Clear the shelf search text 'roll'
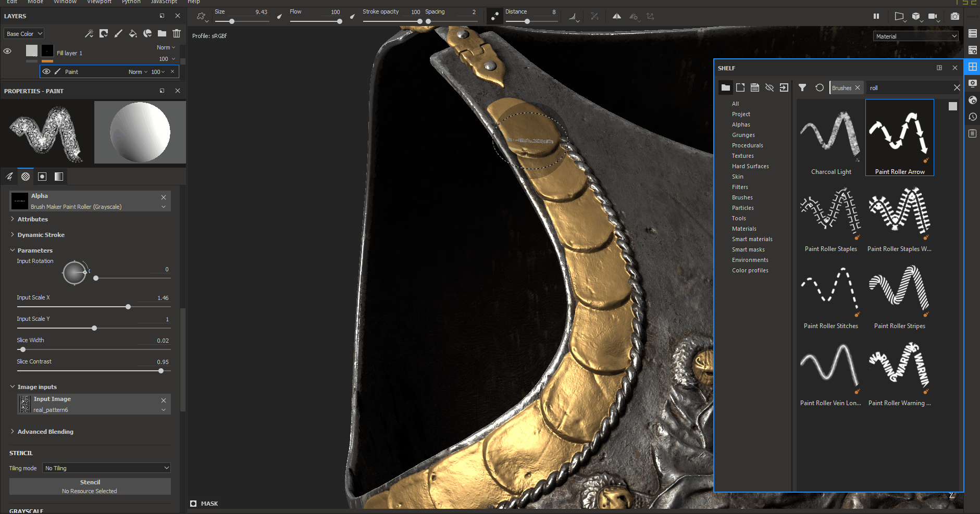 pos(957,87)
